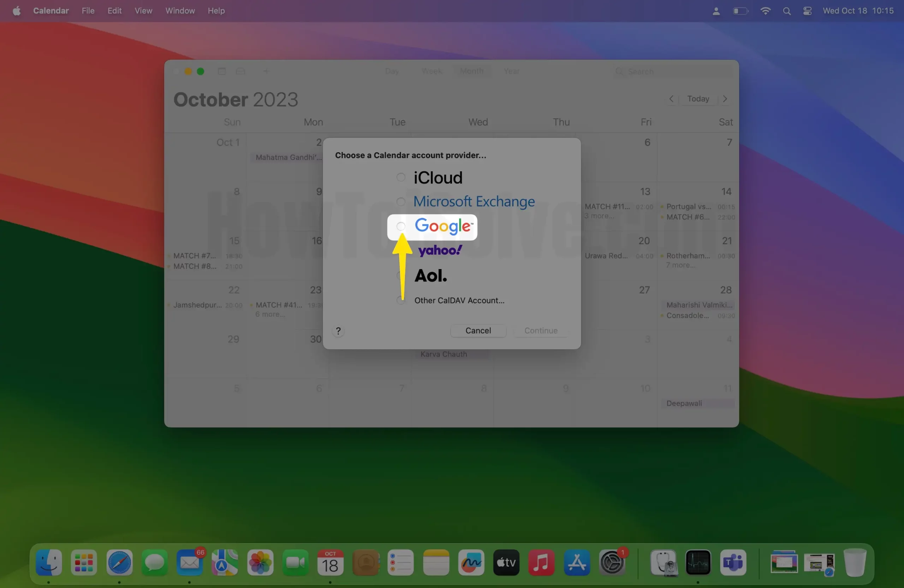904x588 pixels.
Task: Click the user account icon in menu bar
Action: click(x=716, y=11)
